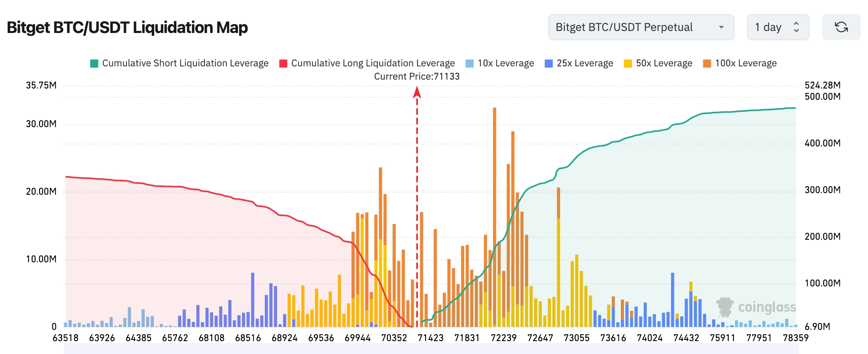The image size is (868, 354).
Task: Click the up-down chevrons next to 1 day
Action: (x=796, y=27)
